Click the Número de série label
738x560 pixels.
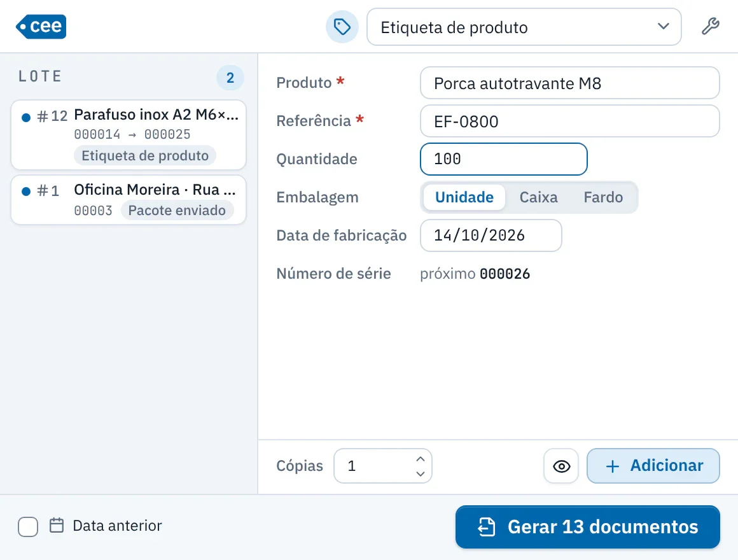[334, 274]
